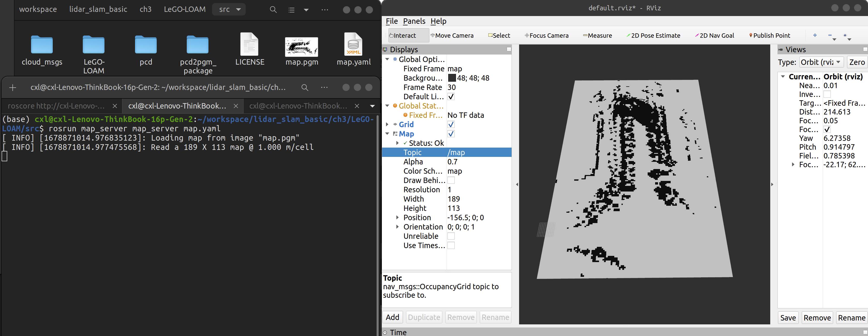The width and height of the screenshot is (868, 336).
Task: Open the Panels menu
Action: [414, 21]
